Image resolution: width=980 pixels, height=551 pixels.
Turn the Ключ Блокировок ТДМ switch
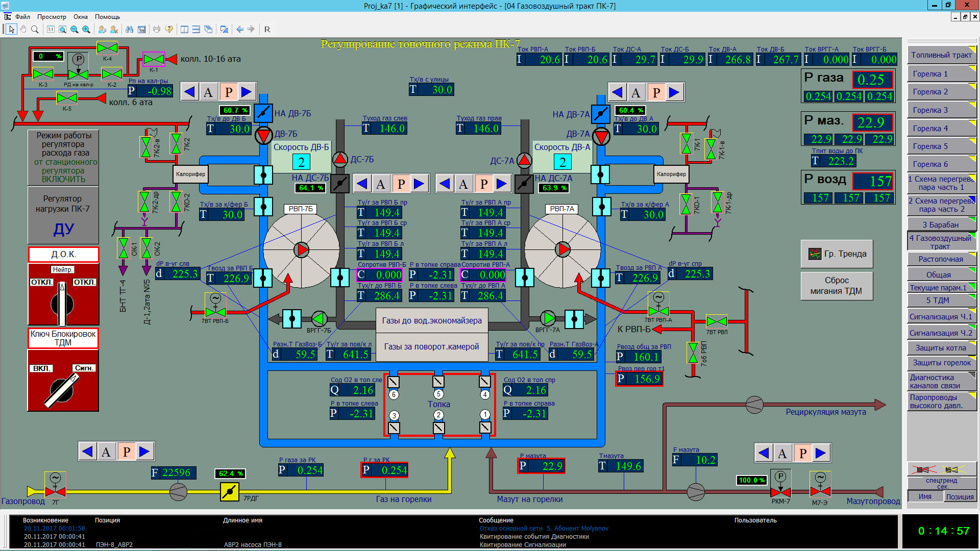[x=63, y=391]
